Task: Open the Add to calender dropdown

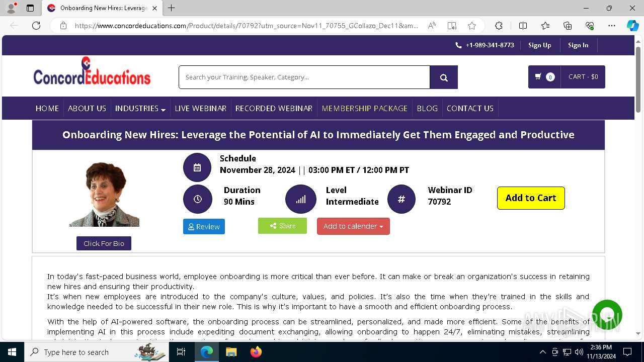Action: 353,226
